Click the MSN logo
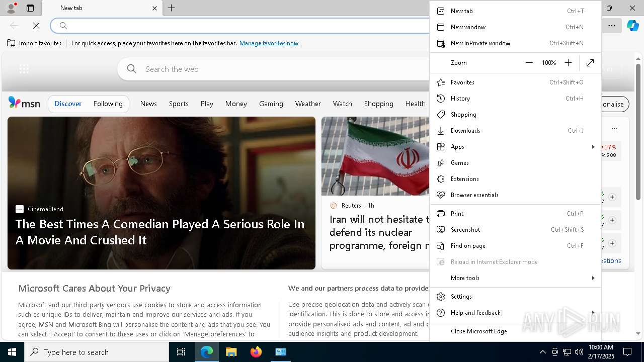This screenshot has width=644, height=362. coord(24,103)
